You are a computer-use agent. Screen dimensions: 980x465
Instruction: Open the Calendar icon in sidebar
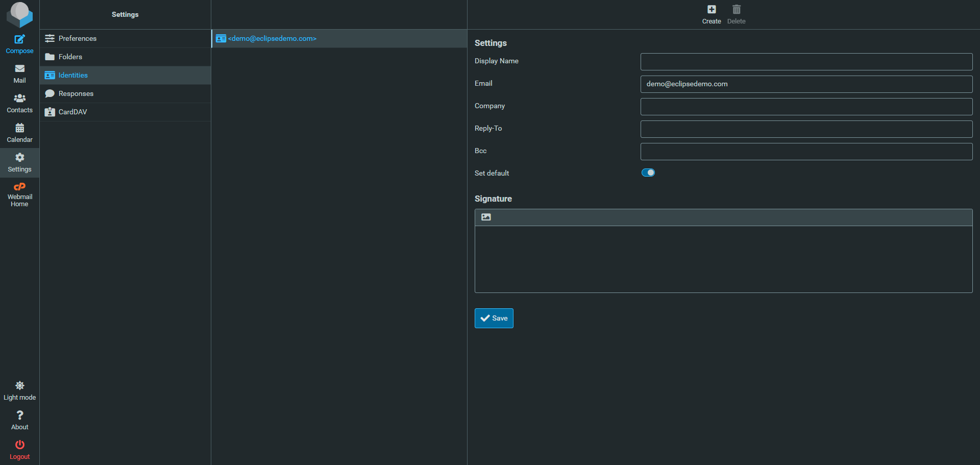pyautogui.click(x=19, y=128)
